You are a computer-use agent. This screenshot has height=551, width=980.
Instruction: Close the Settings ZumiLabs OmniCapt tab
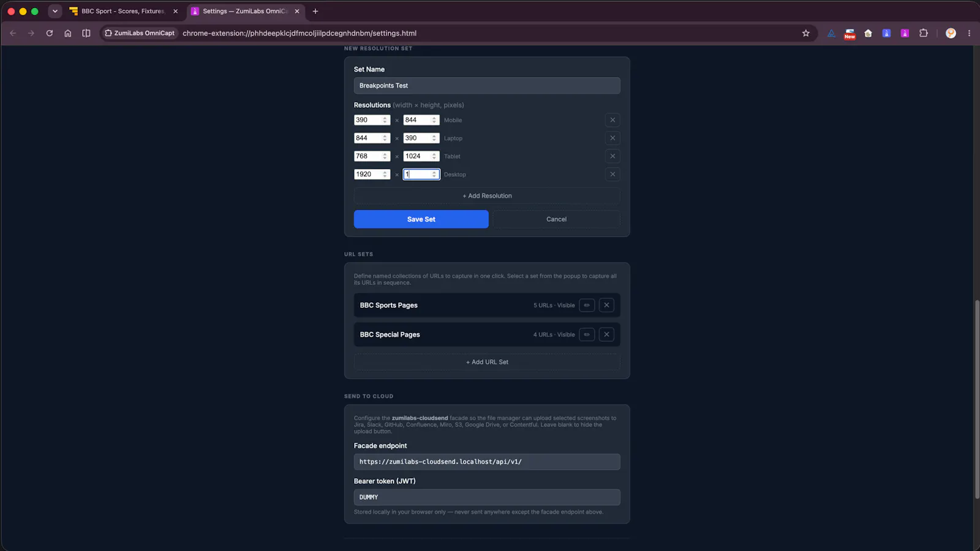click(297, 11)
